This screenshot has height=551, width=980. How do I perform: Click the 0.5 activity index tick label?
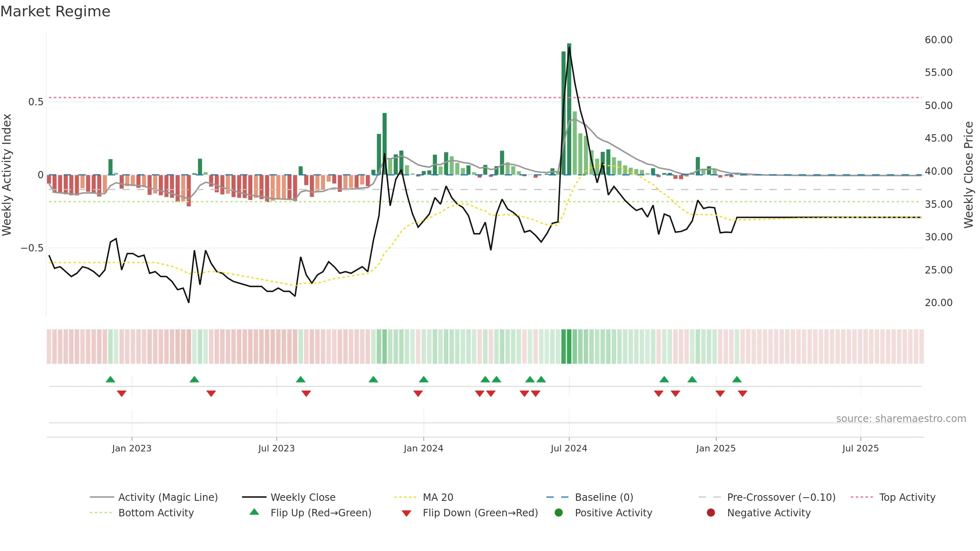pos(36,102)
